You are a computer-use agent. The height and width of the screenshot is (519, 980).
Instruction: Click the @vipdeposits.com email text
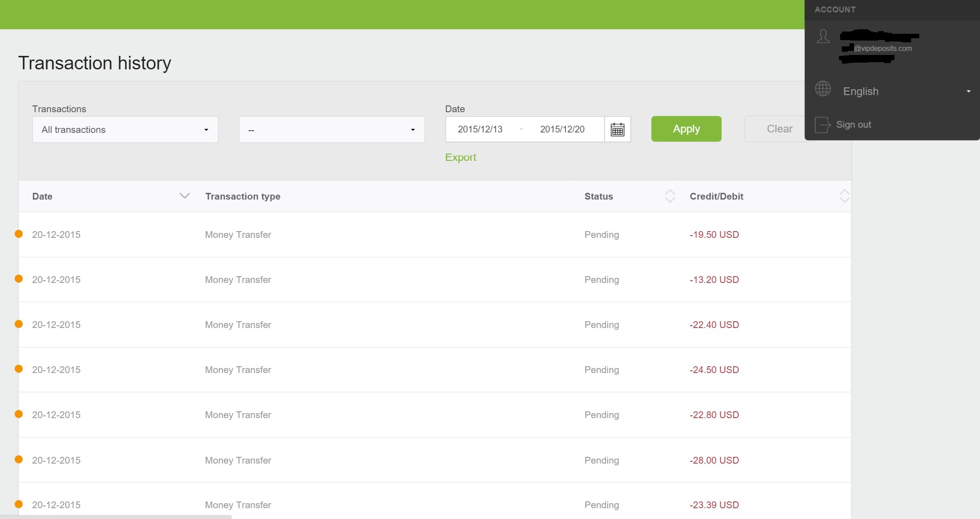click(883, 48)
